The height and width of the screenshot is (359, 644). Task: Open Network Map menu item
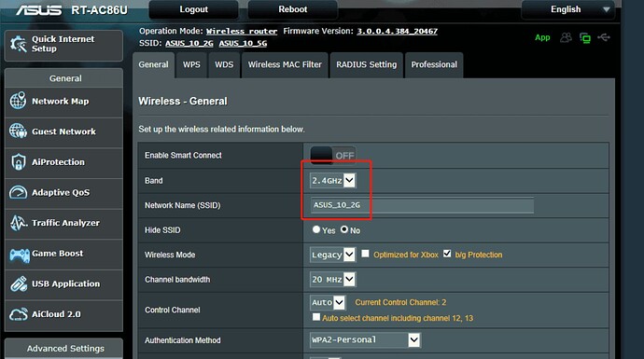(63, 102)
